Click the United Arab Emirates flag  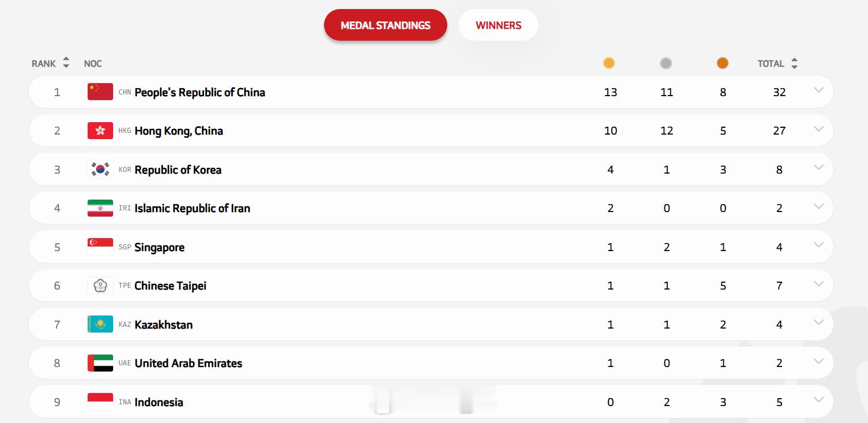coord(100,363)
